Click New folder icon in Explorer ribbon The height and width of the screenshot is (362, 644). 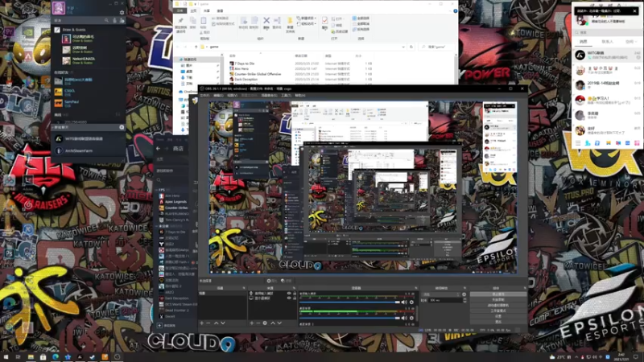coord(290,25)
